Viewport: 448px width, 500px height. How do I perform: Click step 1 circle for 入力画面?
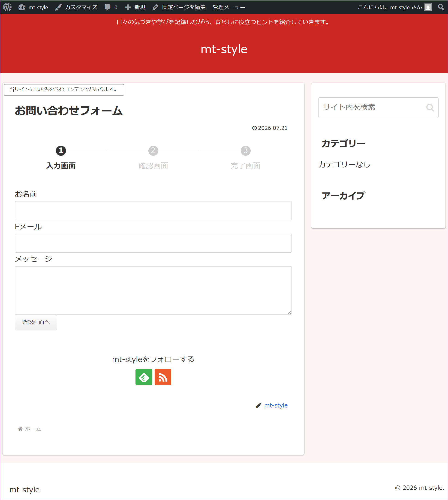61,151
